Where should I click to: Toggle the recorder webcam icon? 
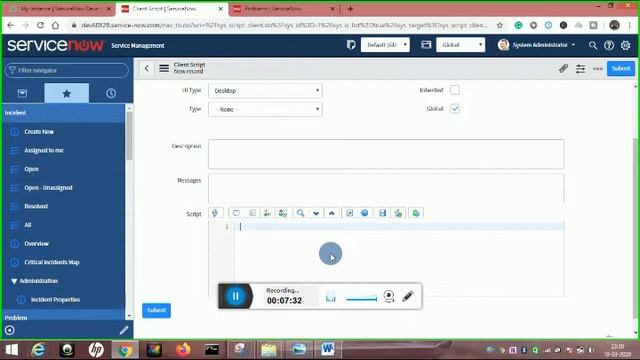(389, 296)
